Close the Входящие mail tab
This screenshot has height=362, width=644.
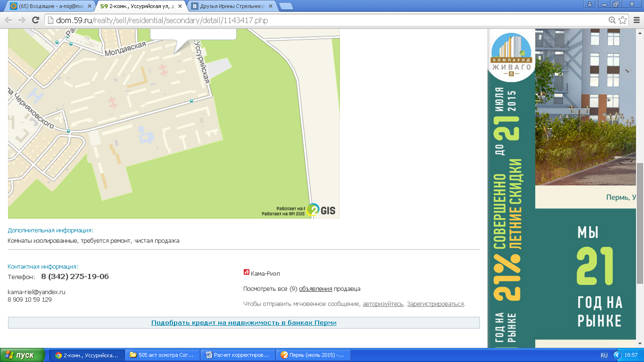[x=90, y=7]
